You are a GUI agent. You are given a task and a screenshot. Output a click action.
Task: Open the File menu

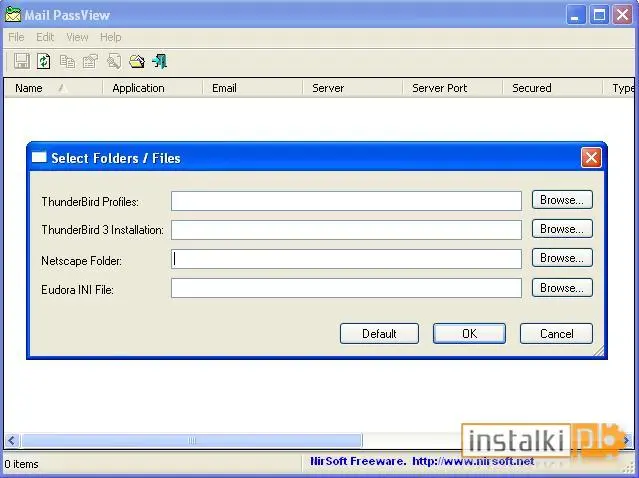16,37
